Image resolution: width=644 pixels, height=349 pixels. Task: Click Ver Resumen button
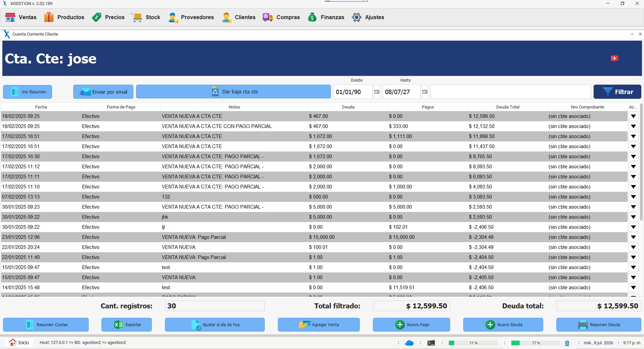click(x=28, y=92)
